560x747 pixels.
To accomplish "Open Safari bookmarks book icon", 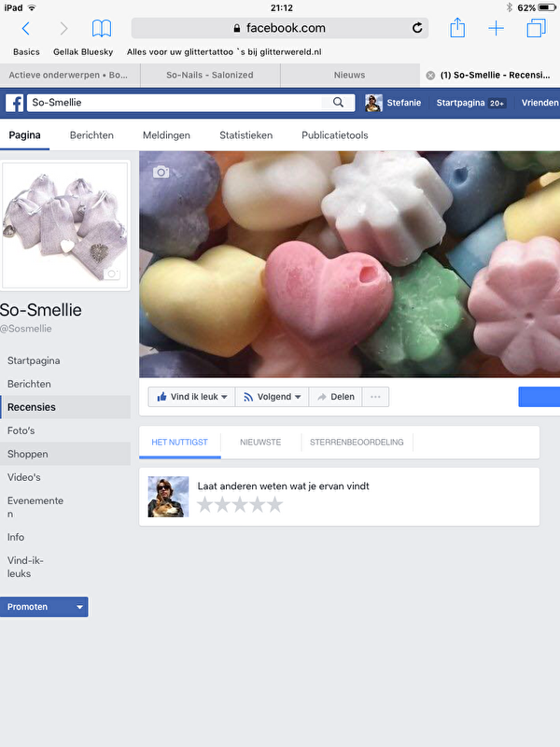I will click(x=101, y=29).
